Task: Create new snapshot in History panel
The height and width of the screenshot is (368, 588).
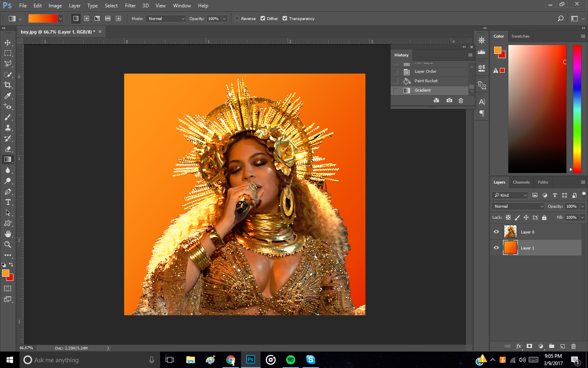Action: 449,101
